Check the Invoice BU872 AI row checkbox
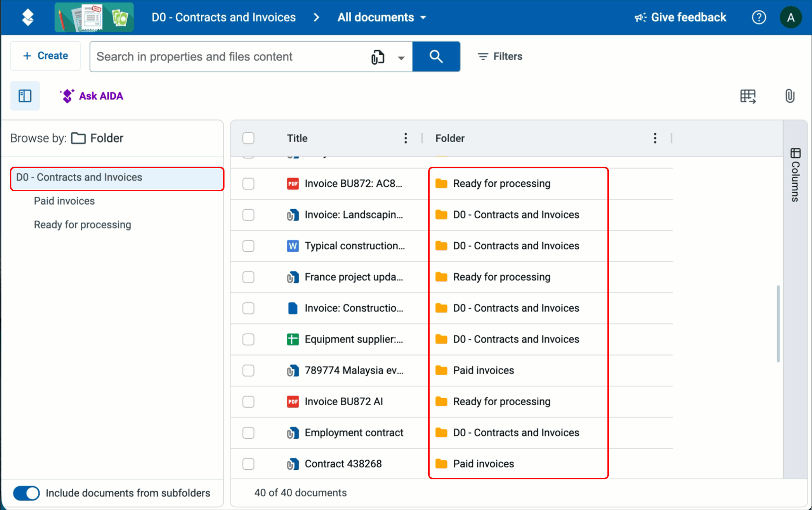The height and width of the screenshot is (510, 812). pos(248,402)
